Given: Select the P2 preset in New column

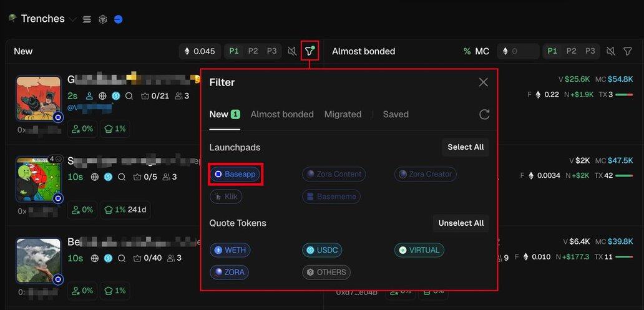Looking at the screenshot, I should tap(253, 51).
